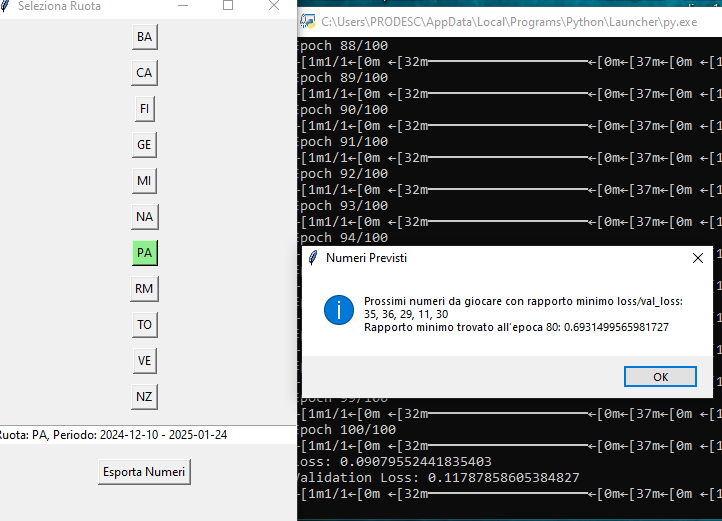The width and height of the screenshot is (722, 521).
Task: Click the progress bar under Epoch 100/100
Action: coord(508,446)
